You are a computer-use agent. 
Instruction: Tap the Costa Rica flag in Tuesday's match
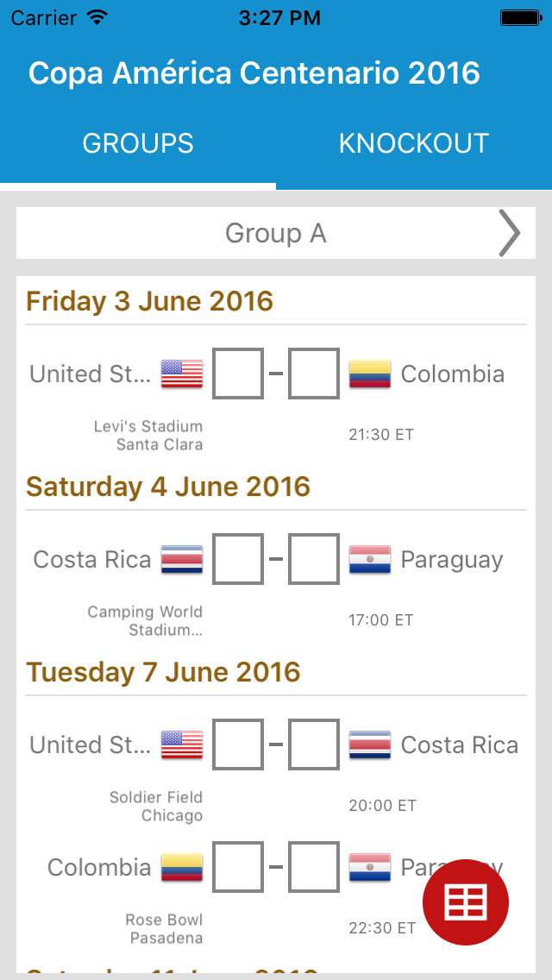(x=370, y=745)
